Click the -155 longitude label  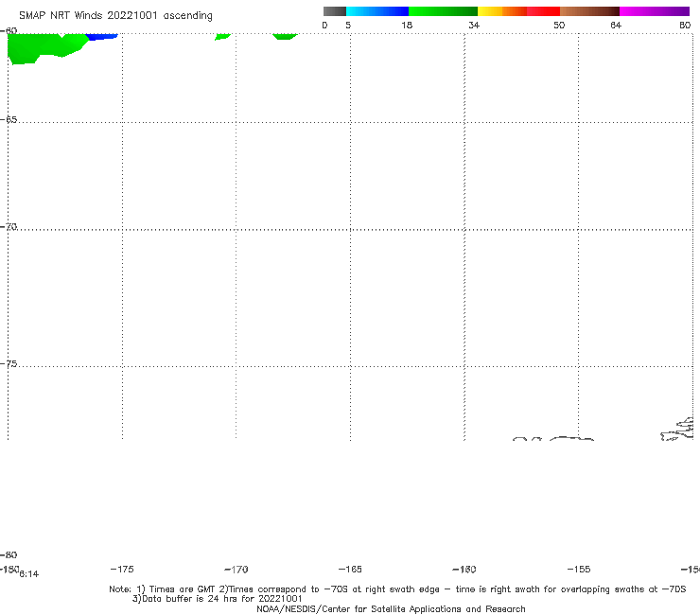(579, 569)
